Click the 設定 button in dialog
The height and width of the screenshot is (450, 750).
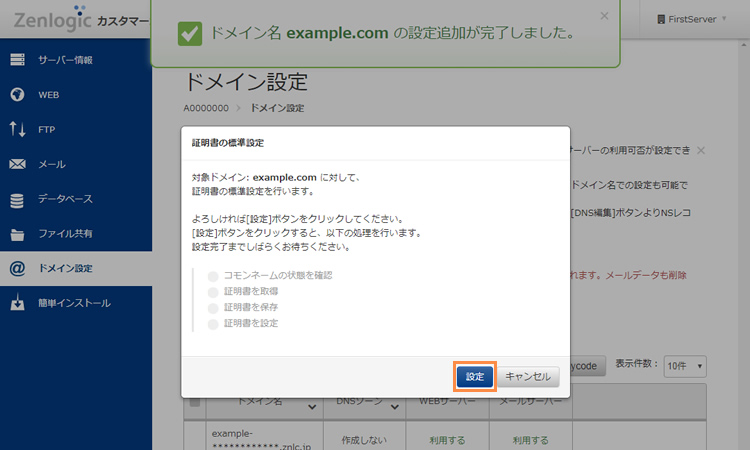[475, 376]
